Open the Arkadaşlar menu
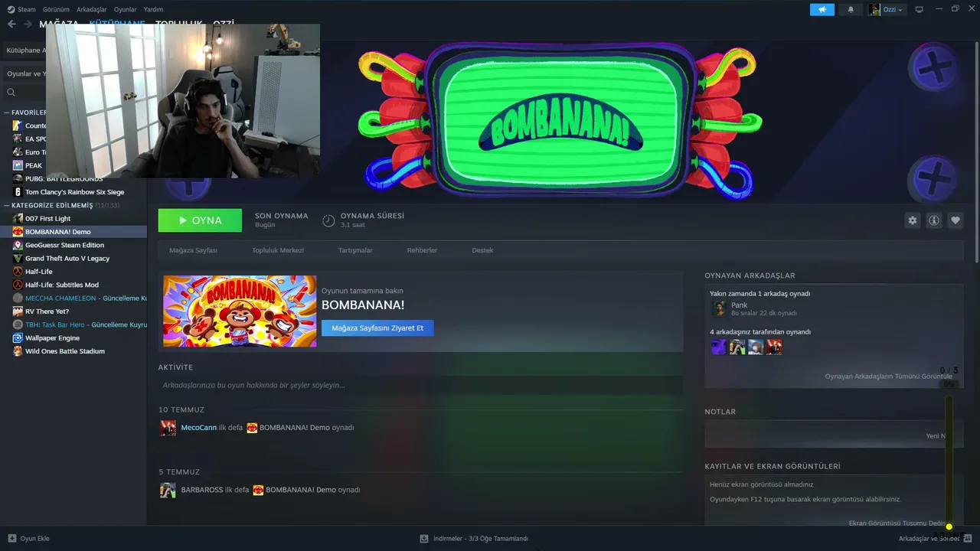This screenshot has height=551, width=980. pos(92,9)
